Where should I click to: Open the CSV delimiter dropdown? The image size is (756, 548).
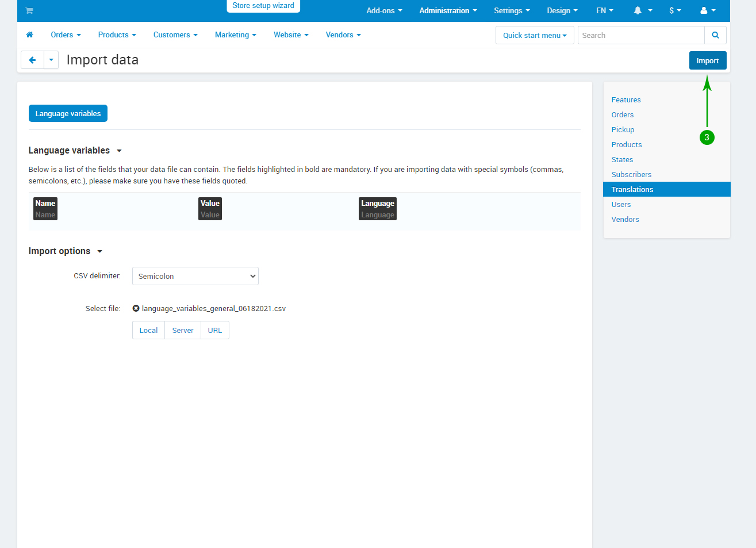[195, 276]
